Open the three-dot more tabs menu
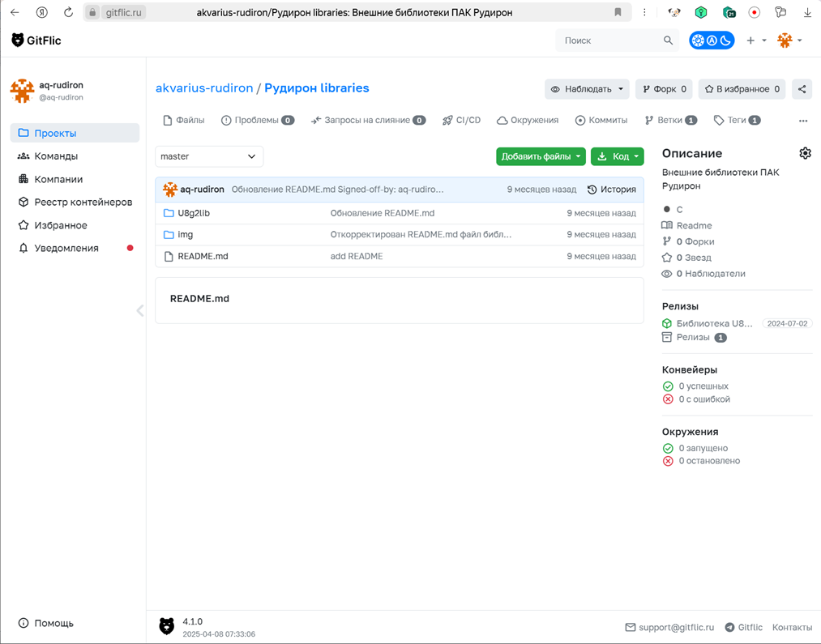 [x=803, y=121]
